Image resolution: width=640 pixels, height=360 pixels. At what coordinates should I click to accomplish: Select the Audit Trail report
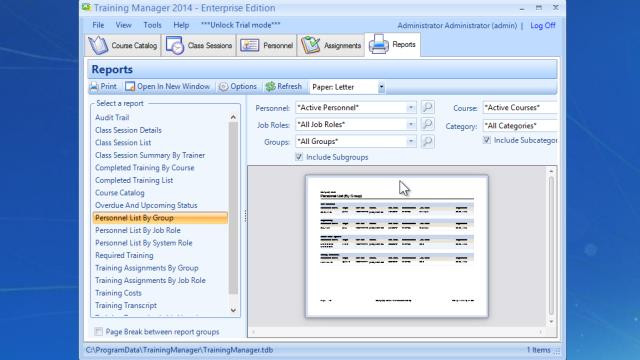[x=112, y=118]
